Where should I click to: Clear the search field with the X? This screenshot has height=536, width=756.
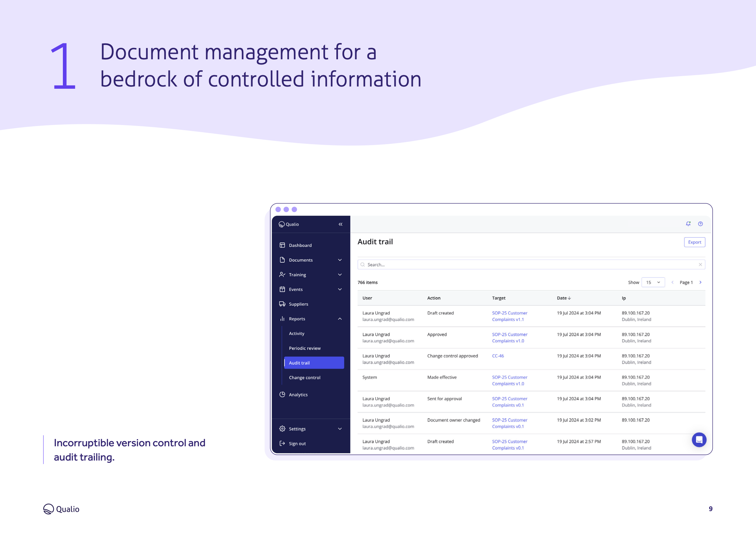(701, 264)
